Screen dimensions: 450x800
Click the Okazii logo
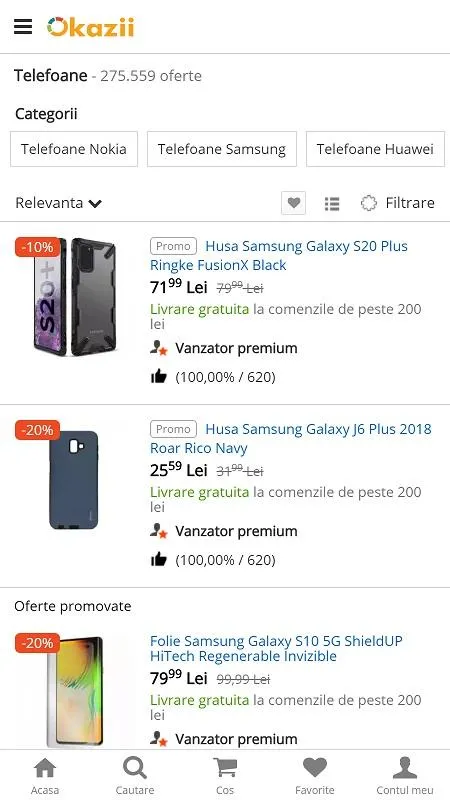point(90,27)
